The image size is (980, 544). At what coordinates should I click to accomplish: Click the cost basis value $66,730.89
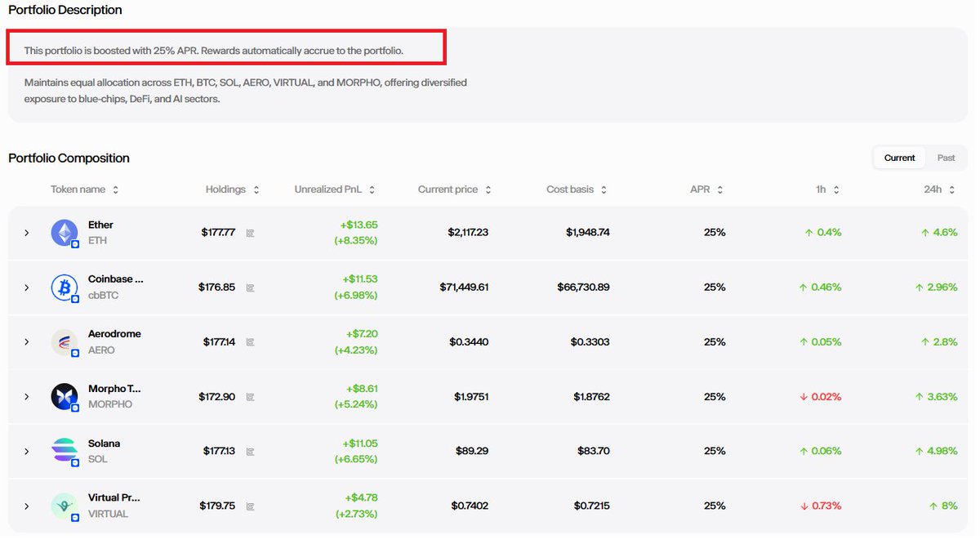tap(584, 288)
